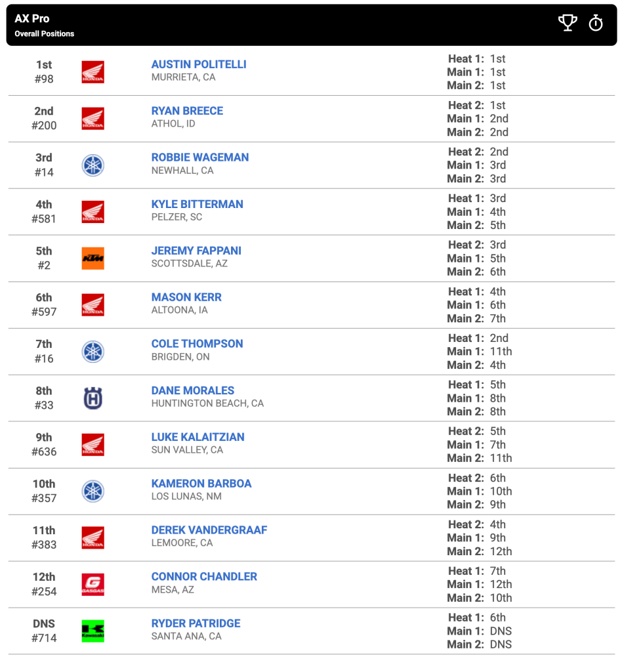The width and height of the screenshot is (622, 672).
Task: Click Kameron Barboa's Yamaha logo
Action: point(93,491)
